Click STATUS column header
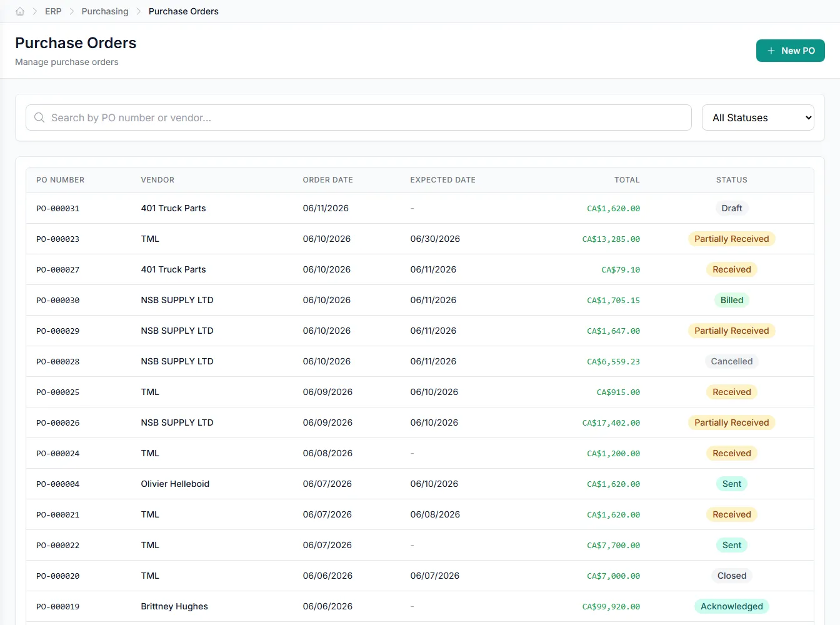This screenshot has width=840, height=625. coord(732,180)
